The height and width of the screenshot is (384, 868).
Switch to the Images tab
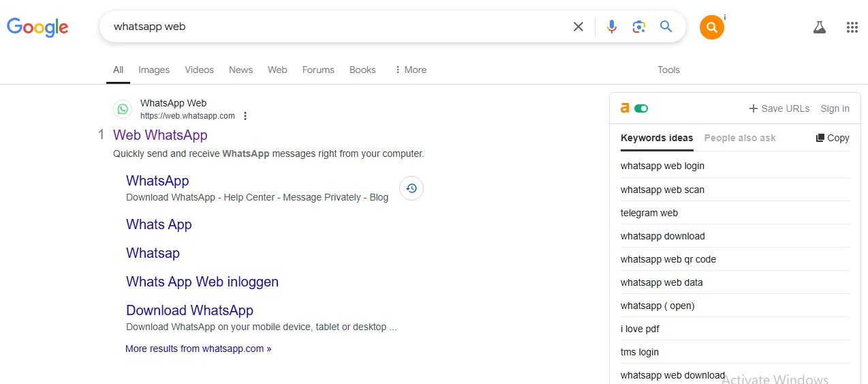pos(154,70)
